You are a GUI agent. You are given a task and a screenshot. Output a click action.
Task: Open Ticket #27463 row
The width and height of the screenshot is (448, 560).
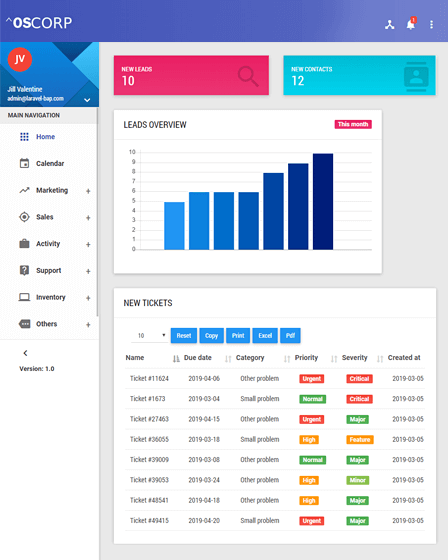click(275, 419)
